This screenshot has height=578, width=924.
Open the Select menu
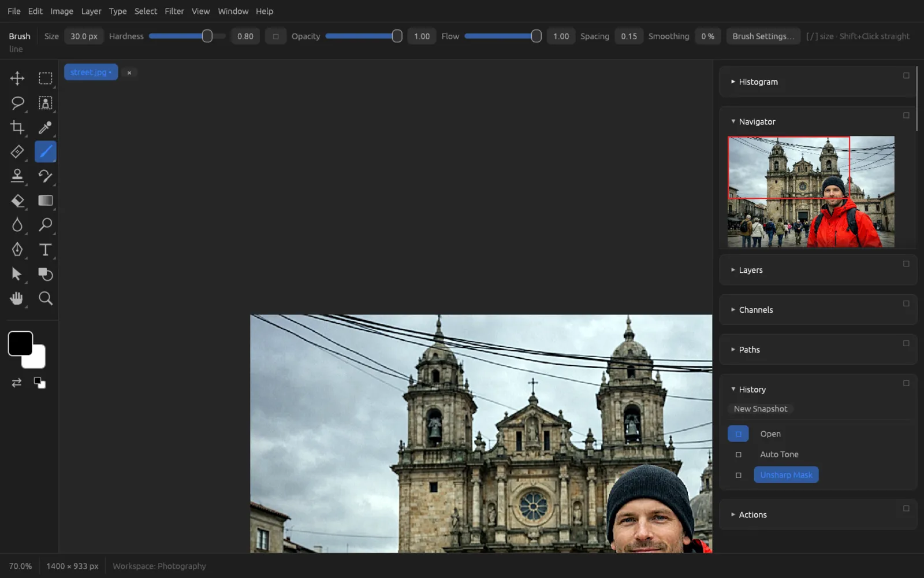(x=146, y=11)
